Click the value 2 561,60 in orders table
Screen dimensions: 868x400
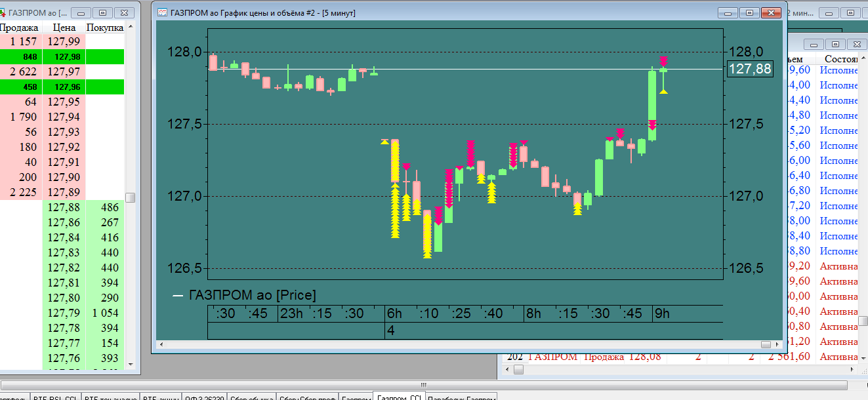click(790, 357)
